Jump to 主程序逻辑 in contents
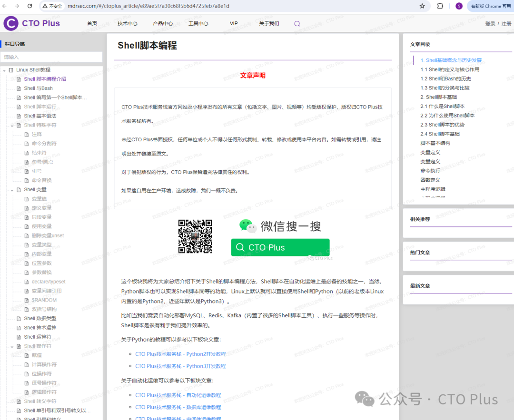The height and width of the screenshot is (420, 514). (x=433, y=189)
